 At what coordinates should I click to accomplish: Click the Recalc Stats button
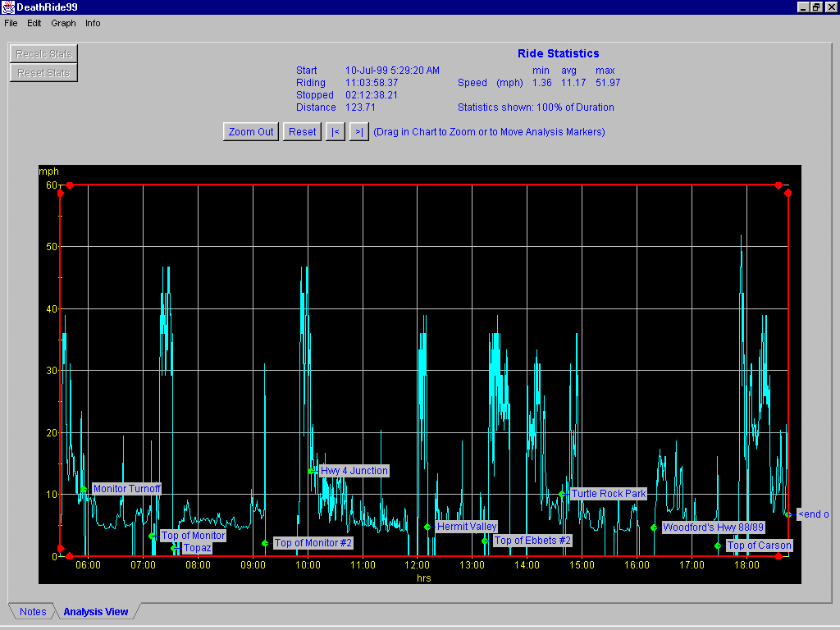(43, 53)
